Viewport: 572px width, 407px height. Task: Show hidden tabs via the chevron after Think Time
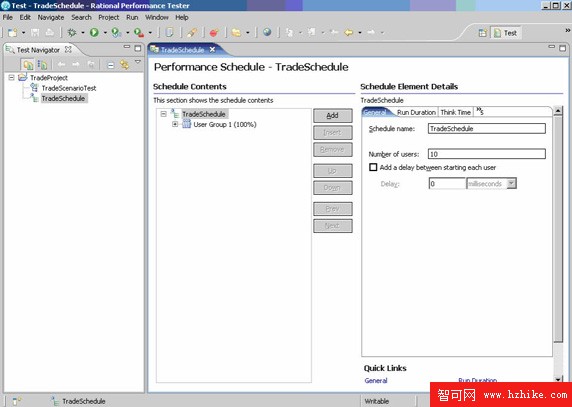pos(480,112)
